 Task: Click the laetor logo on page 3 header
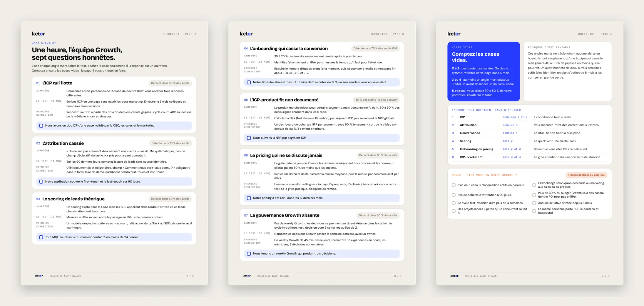click(246, 34)
